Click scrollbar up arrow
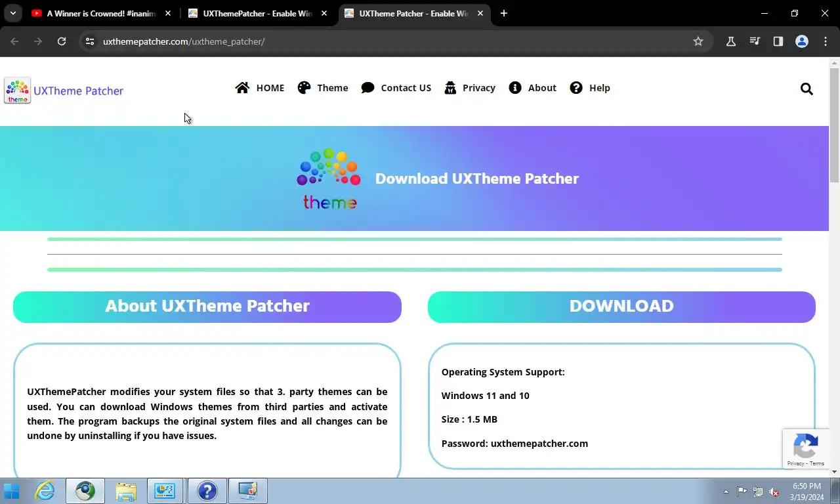This screenshot has width=840, height=504. pyautogui.click(x=835, y=63)
